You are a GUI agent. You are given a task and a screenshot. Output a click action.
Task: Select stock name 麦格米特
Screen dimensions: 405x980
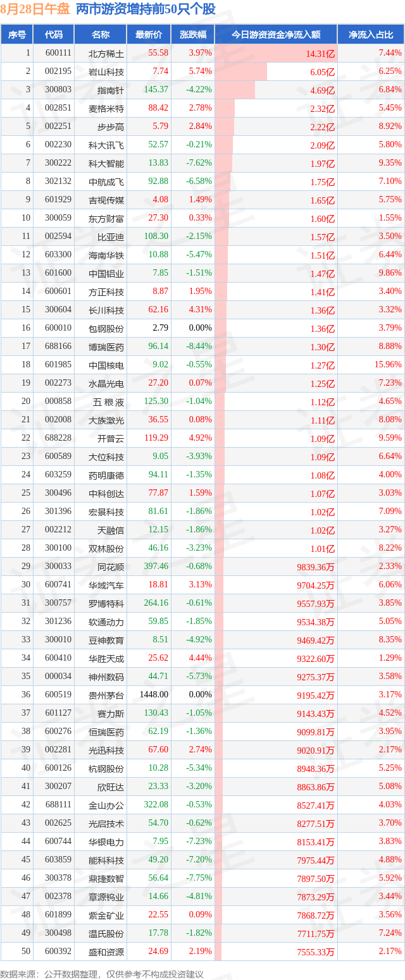tap(106, 108)
